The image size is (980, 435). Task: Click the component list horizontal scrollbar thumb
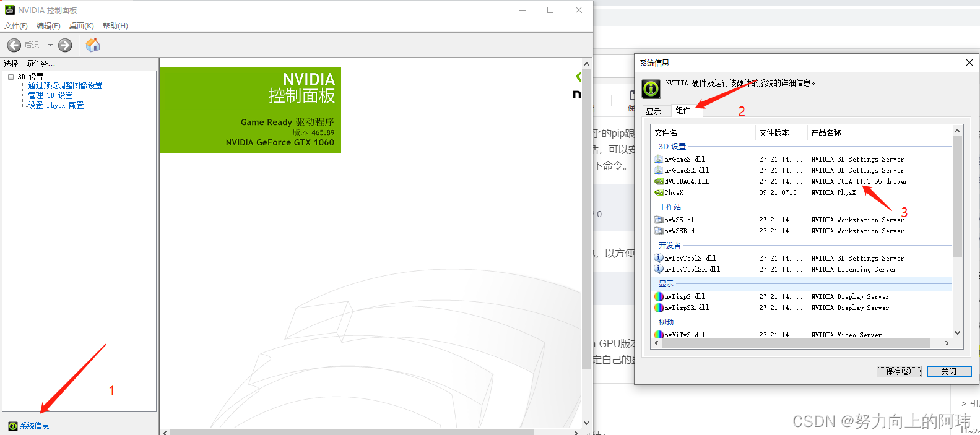pos(796,343)
